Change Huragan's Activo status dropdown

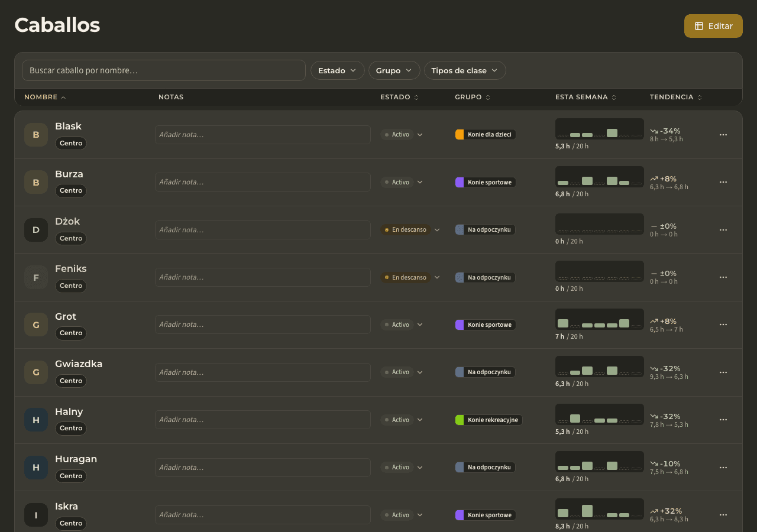click(402, 468)
